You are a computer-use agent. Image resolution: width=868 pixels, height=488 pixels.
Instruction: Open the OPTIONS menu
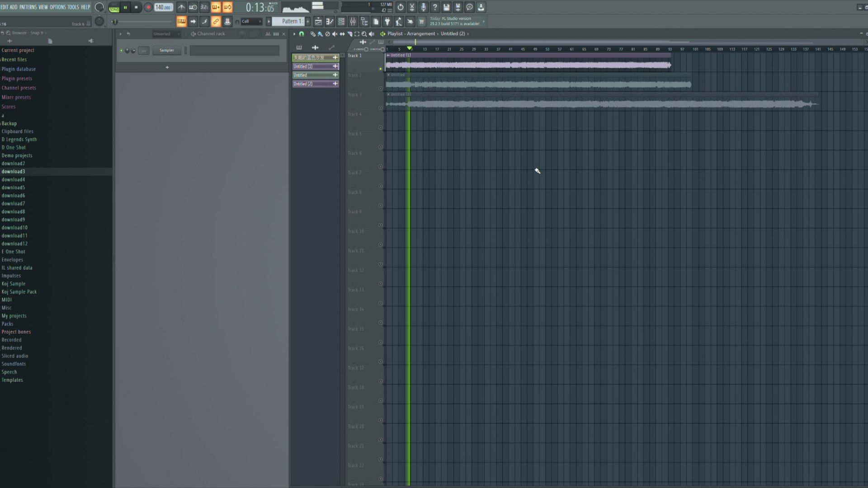pyautogui.click(x=57, y=7)
